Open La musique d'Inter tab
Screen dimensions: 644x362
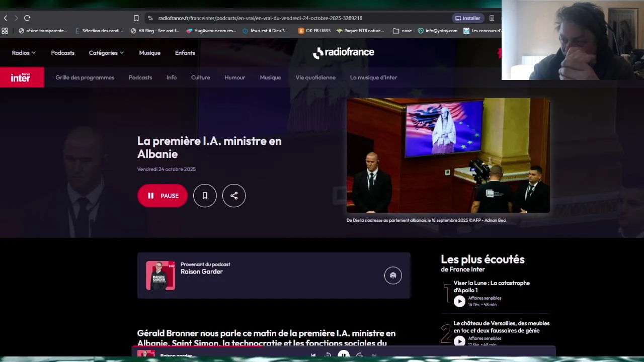(x=373, y=77)
